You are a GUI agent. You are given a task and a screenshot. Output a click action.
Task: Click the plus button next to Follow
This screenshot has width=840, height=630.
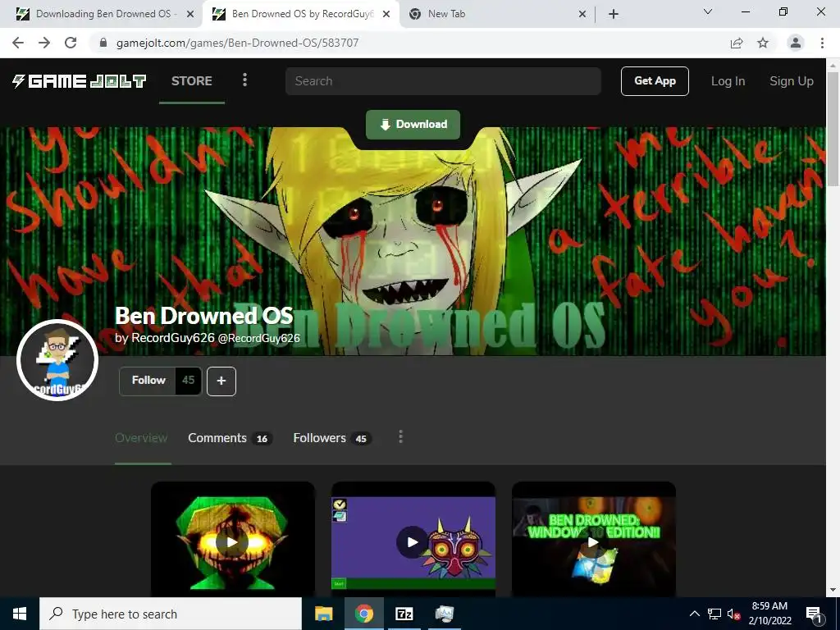(x=221, y=381)
